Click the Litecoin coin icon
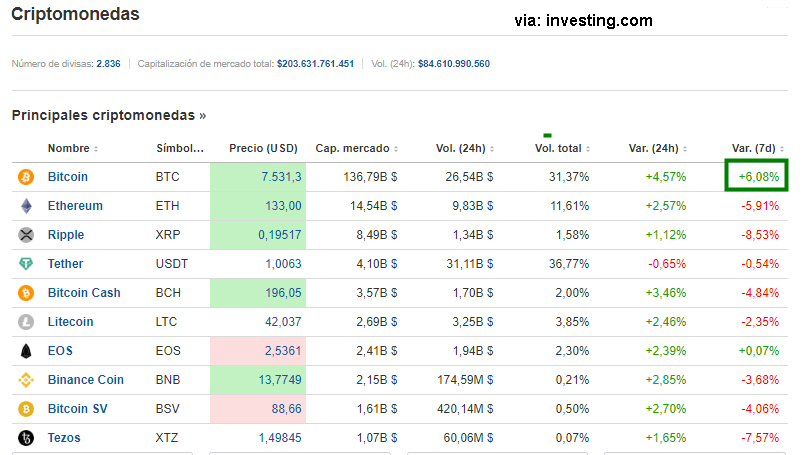 [x=26, y=322]
